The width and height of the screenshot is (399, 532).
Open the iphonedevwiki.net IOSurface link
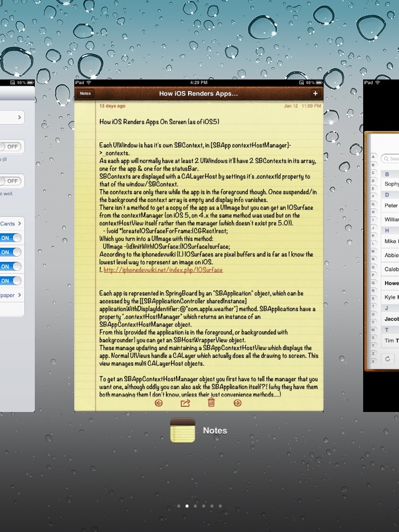point(163,270)
